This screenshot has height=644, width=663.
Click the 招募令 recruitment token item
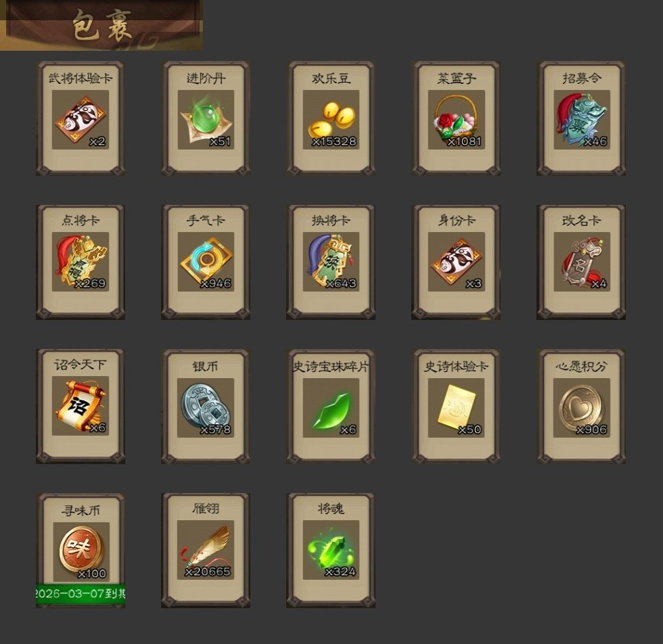point(581,118)
